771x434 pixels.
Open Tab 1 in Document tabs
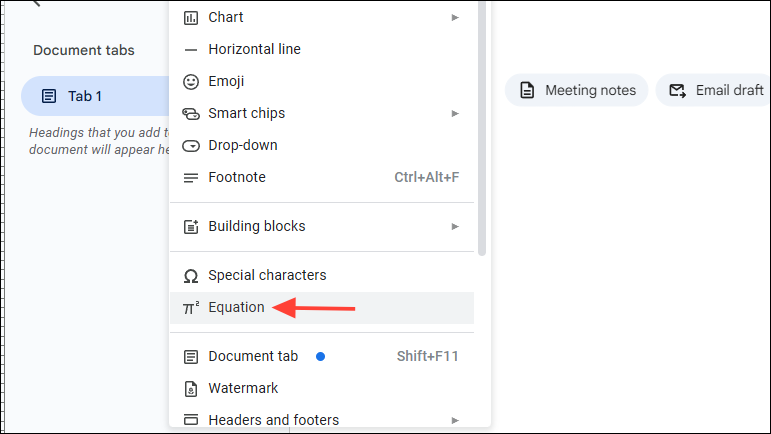pos(95,96)
